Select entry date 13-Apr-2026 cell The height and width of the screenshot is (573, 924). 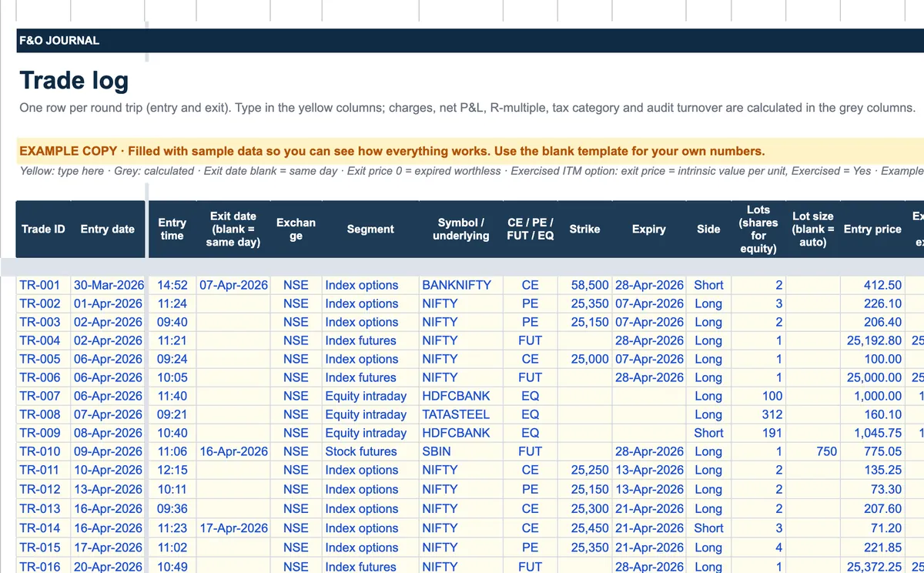pos(108,490)
